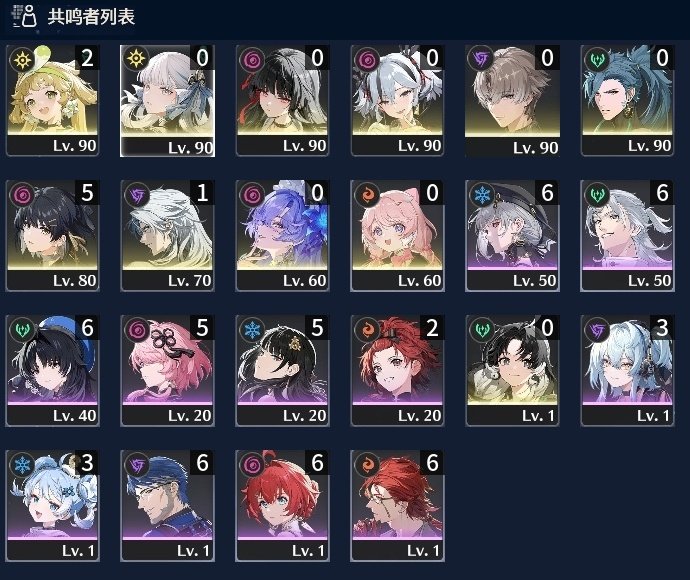690x580 pixels.
Task: Choose the purple-haired Lv. 60 Havoc character
Action: (x=283, y=235)
